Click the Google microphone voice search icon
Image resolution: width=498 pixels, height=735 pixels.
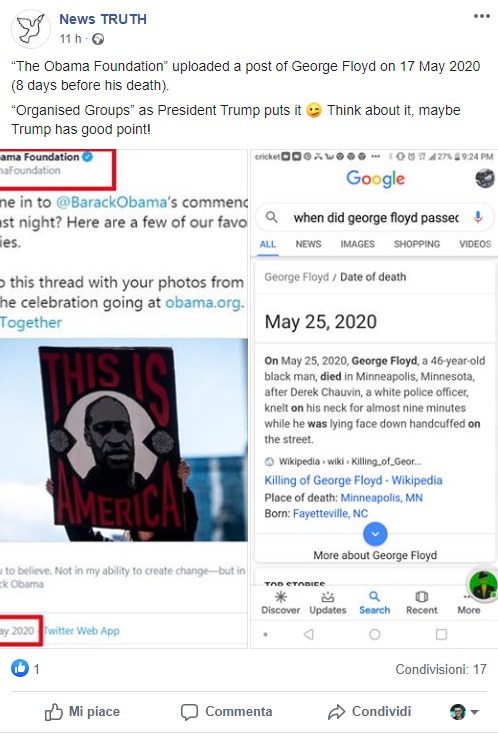[x=477, y=217]
